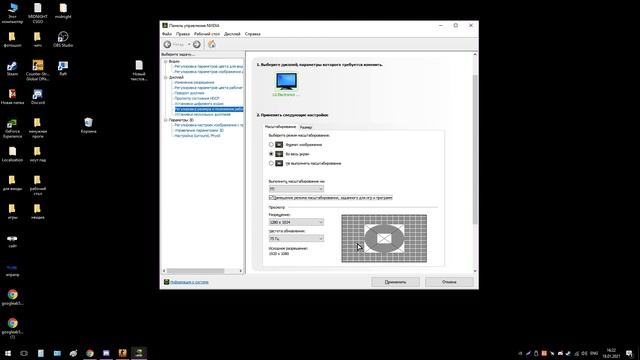The height and width of the screenshot is (360, 640).
Task: Click the Windows Start button
Action: pos(8,353)
